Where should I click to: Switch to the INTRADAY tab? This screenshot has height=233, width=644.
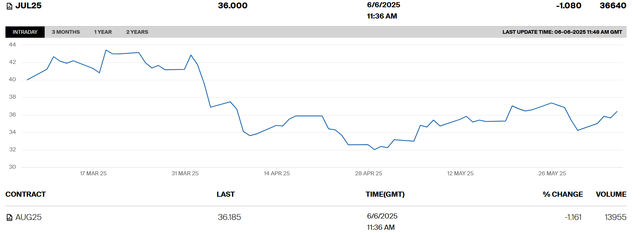tap(25, 32)
